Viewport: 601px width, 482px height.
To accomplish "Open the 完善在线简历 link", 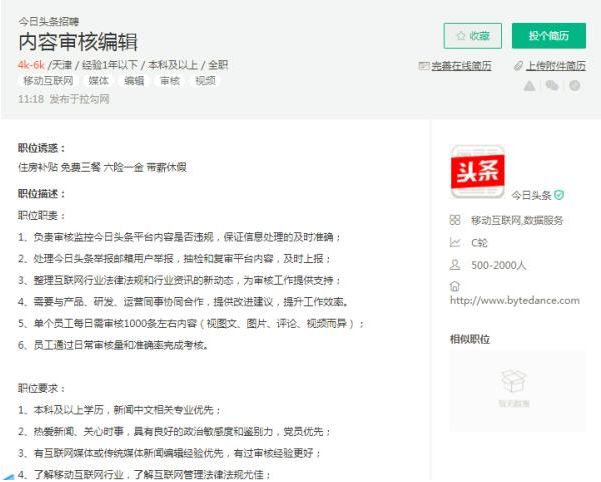I will tap(462, 66).
